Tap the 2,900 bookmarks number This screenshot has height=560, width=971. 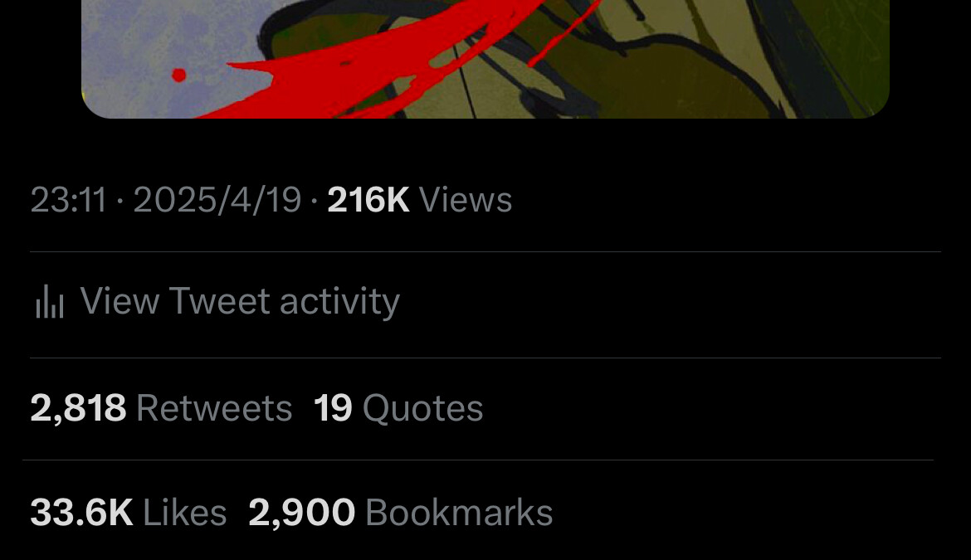click(x=301, y=513)
